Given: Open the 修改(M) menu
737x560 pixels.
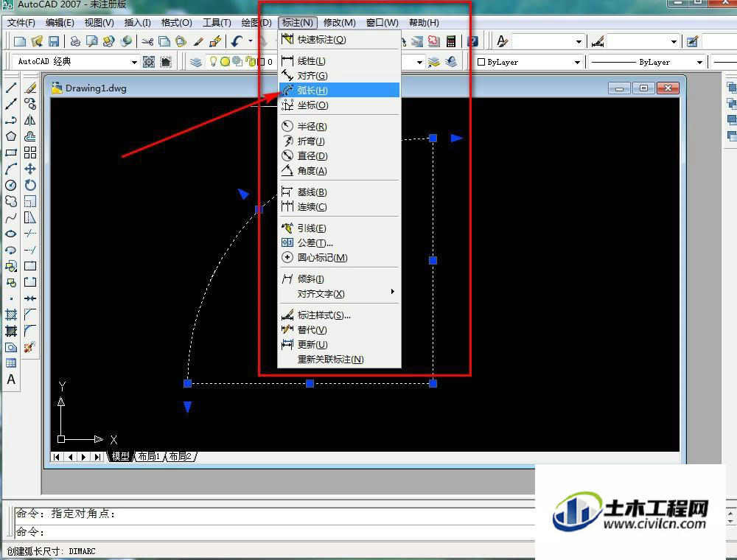Looking at the screenshot, I should (339, 23).
